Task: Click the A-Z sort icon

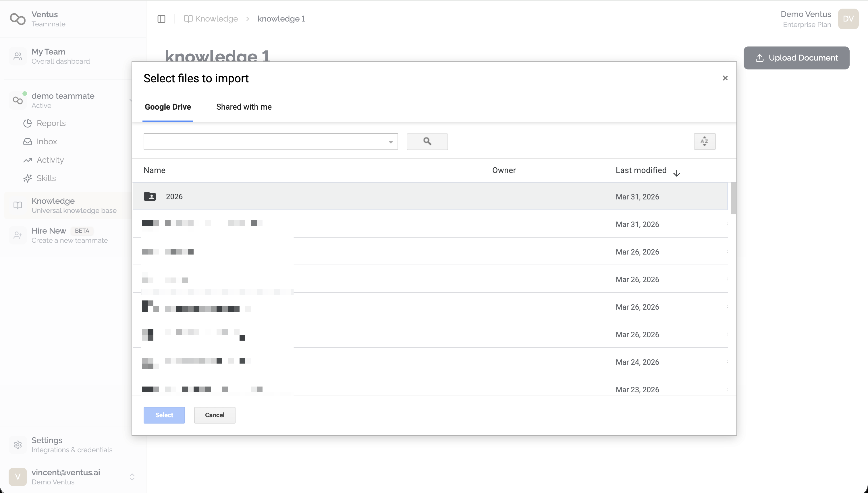Action: (x=704, y=141)
